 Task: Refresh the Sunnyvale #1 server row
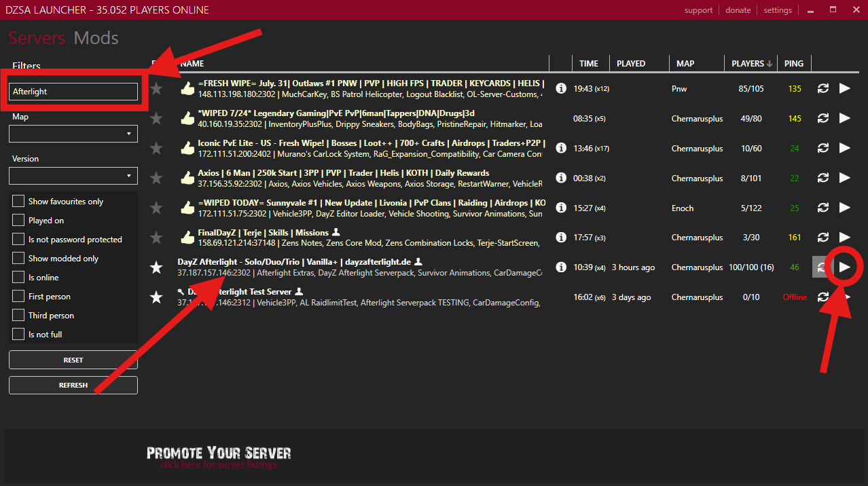822,208
